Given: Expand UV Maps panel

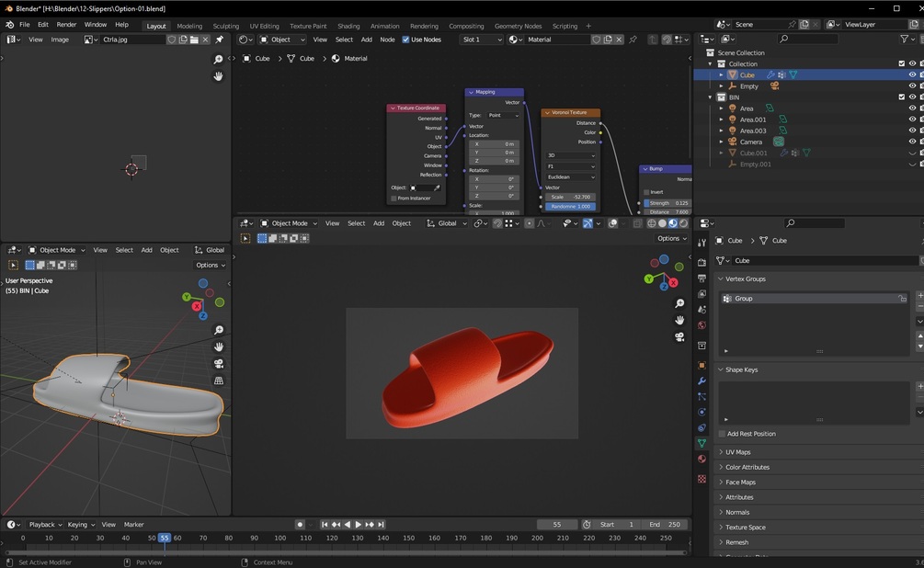Looking at the screenshot, I should tap(737, 452).
